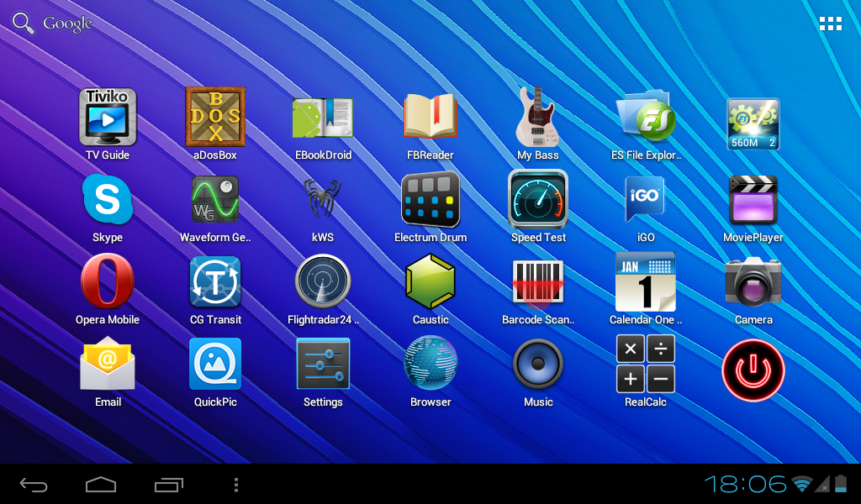861x504 pixels.
Task: Launch Electrum Drum
Action: [430, 200]
